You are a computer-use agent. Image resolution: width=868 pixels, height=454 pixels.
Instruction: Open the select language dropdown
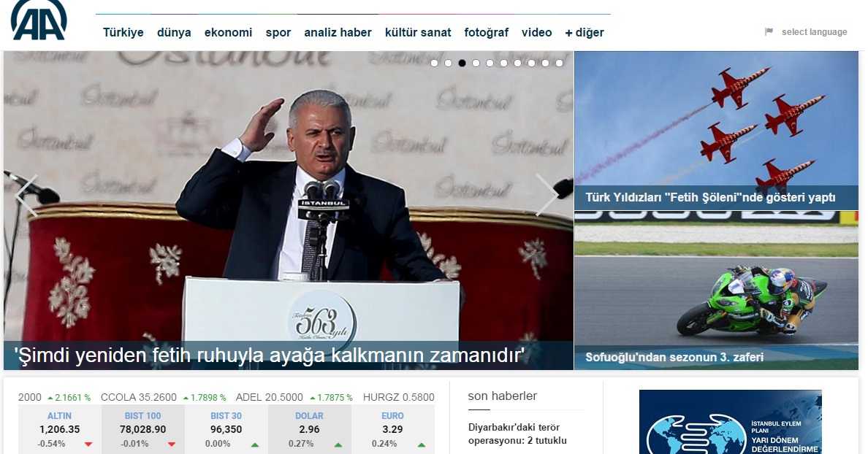point(815,32)
